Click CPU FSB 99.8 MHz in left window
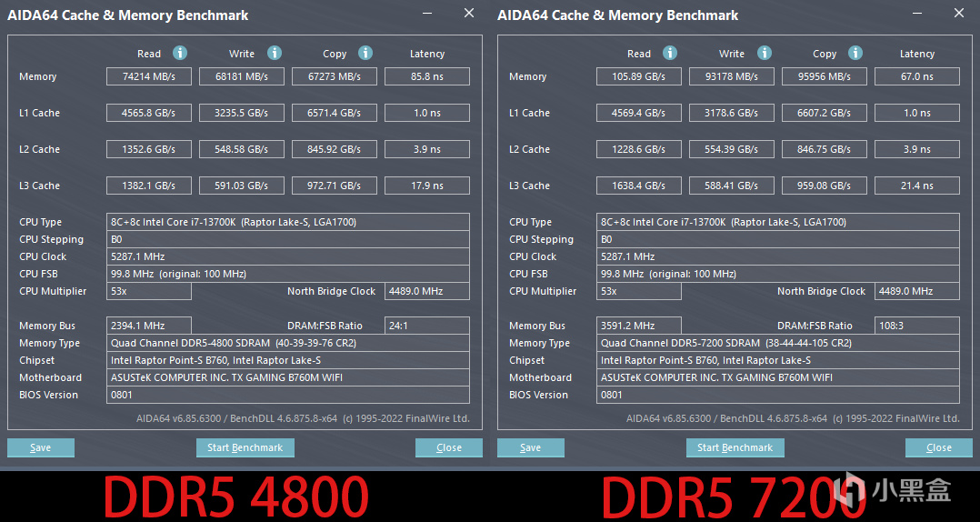The image size is (980, 522). [288, 274]
